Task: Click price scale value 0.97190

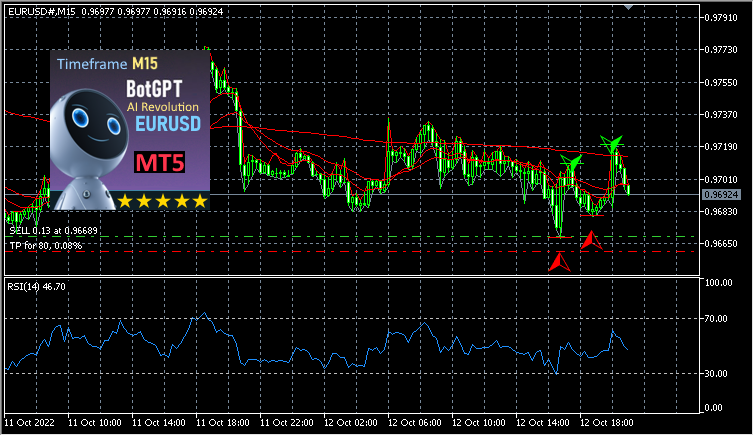Action: coord(721,147)
